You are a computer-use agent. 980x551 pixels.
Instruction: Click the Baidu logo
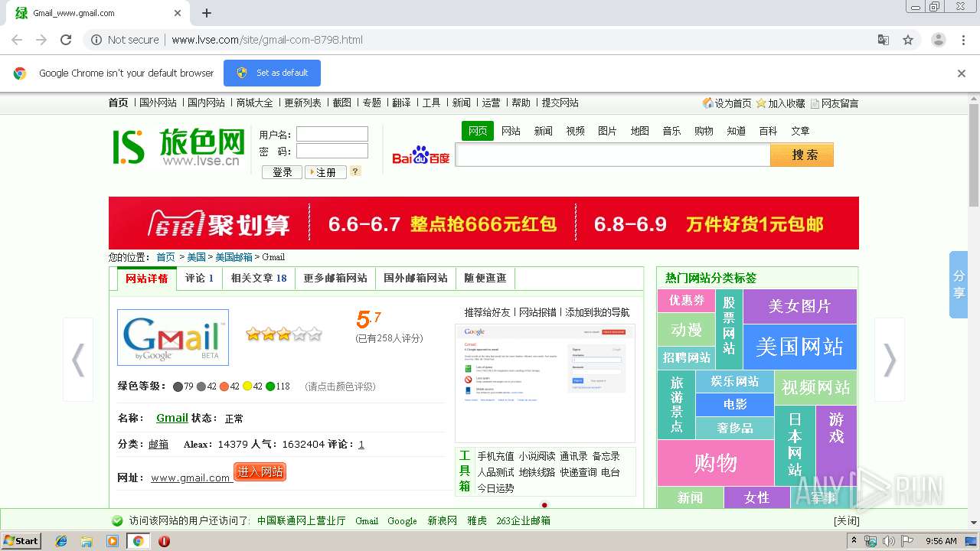[421, 155]
